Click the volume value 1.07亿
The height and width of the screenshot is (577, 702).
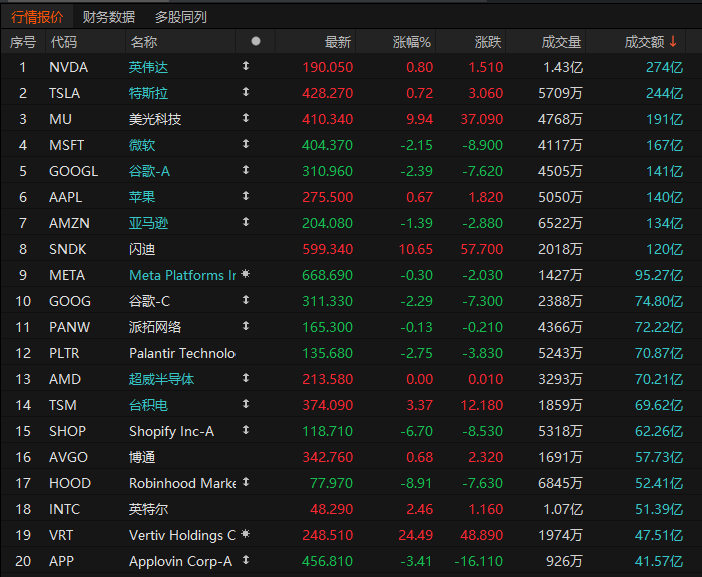coord(563,509)
